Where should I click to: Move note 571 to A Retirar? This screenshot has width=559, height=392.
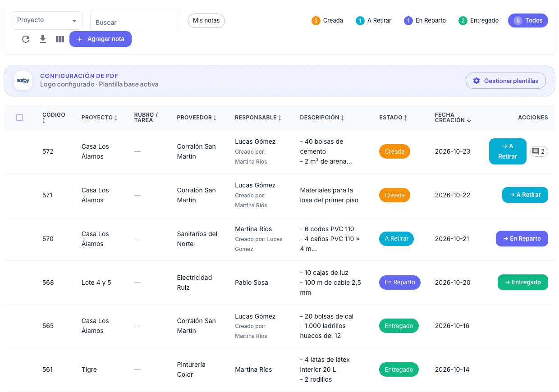tap(525, 195)
